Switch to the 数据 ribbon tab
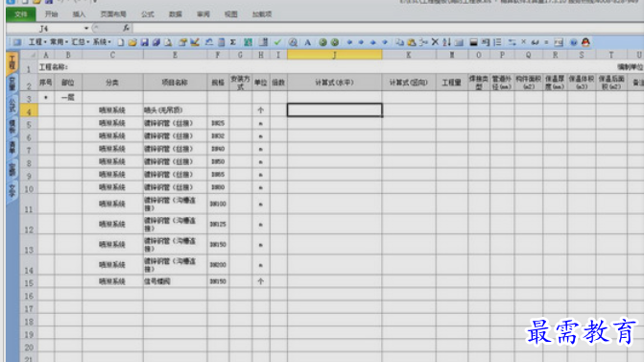This screenshot has width=644, height=362. [176, 14]
